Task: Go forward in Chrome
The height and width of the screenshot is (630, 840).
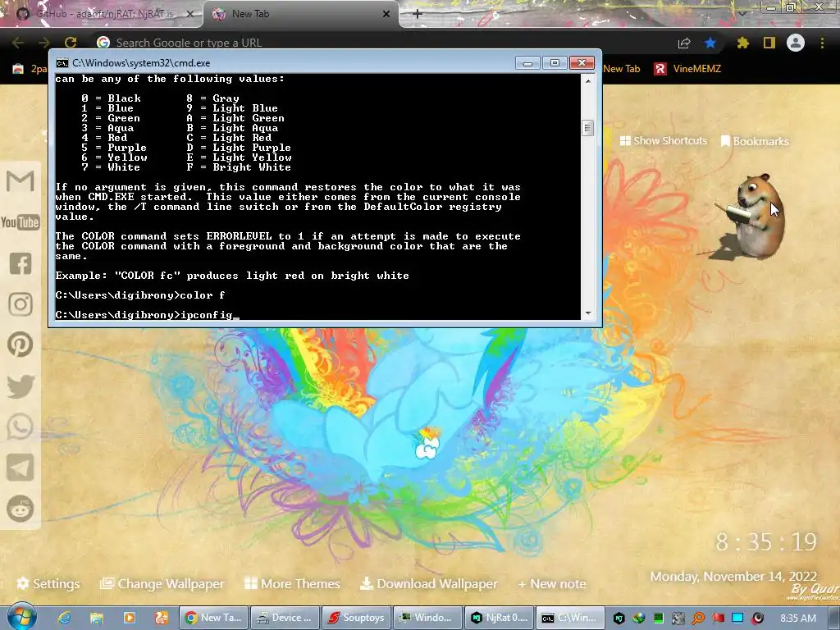Action: click(44, 43)
